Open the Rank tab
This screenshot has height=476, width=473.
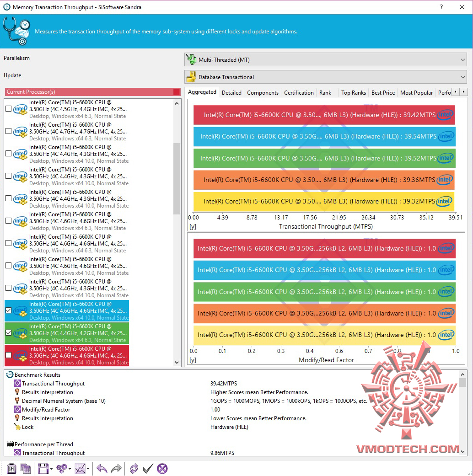coord(325,92)
